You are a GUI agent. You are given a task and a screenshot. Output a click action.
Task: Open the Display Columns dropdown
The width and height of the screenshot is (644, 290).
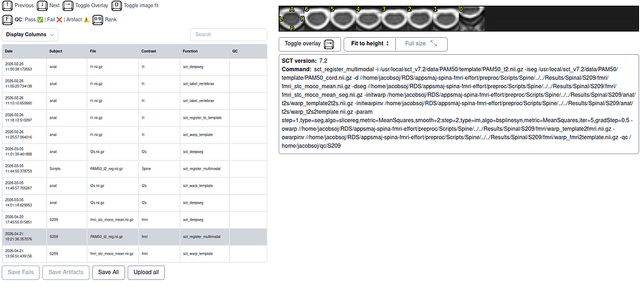coord(30,34)
